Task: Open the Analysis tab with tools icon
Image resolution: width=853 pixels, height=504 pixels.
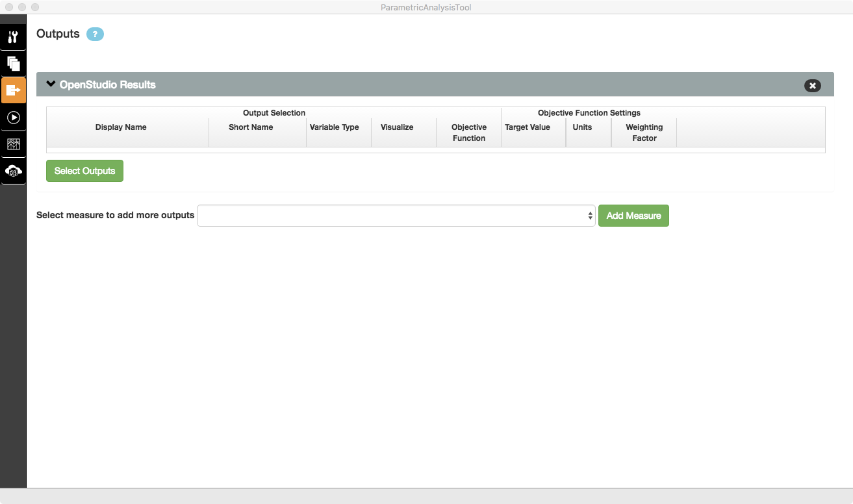Action: [x=13, y=36]
